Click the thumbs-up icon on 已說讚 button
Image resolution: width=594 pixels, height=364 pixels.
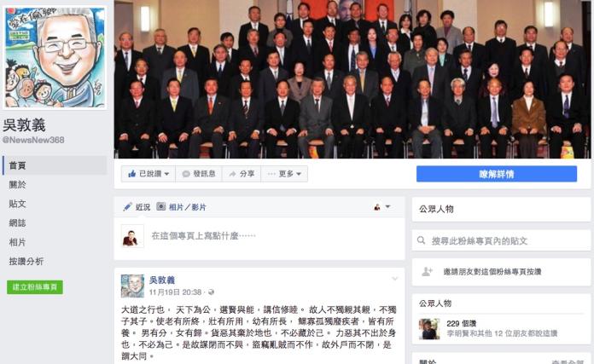pyautogui.click(x=131, y=174)
